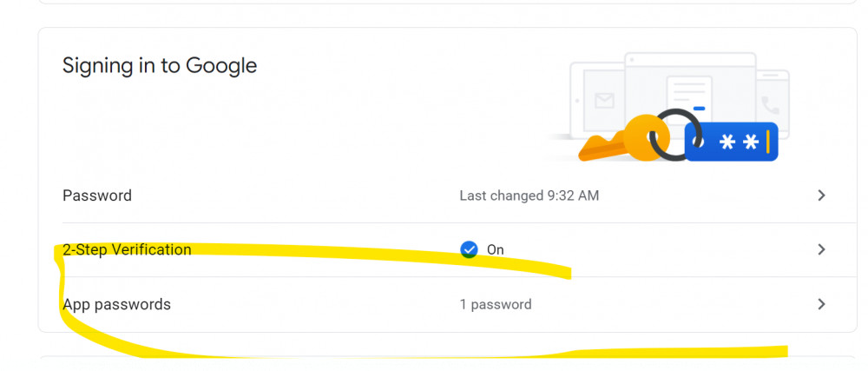Click the envelope mail icon in illustration
The image size is (868, 371).
tap(604, 101)
